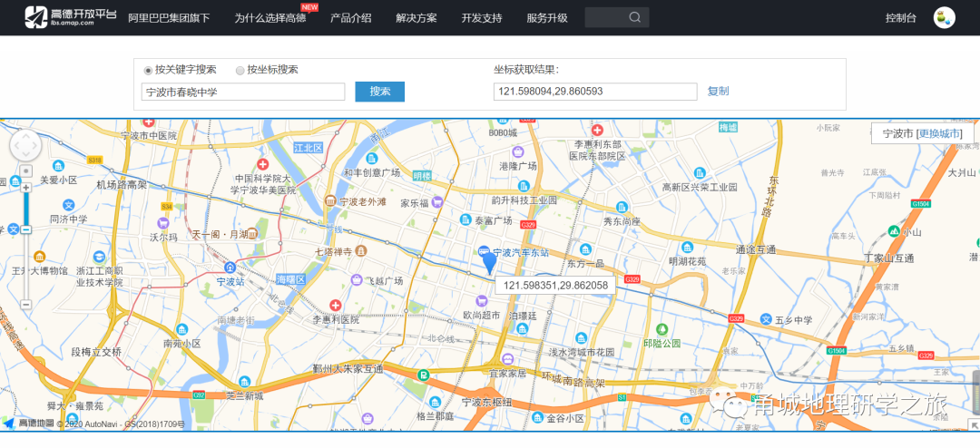Click the 宁波东枢纽 map label
The width and height of the screenshot is (980, 448).
point(487,402)
